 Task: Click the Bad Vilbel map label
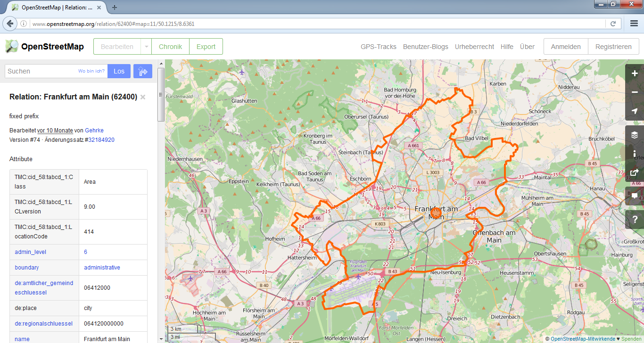477,139
